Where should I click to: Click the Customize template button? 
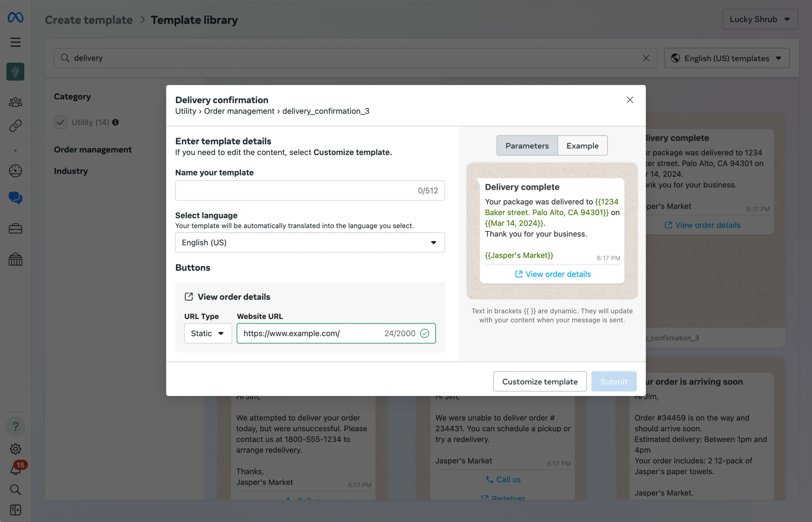click(539, 381)
